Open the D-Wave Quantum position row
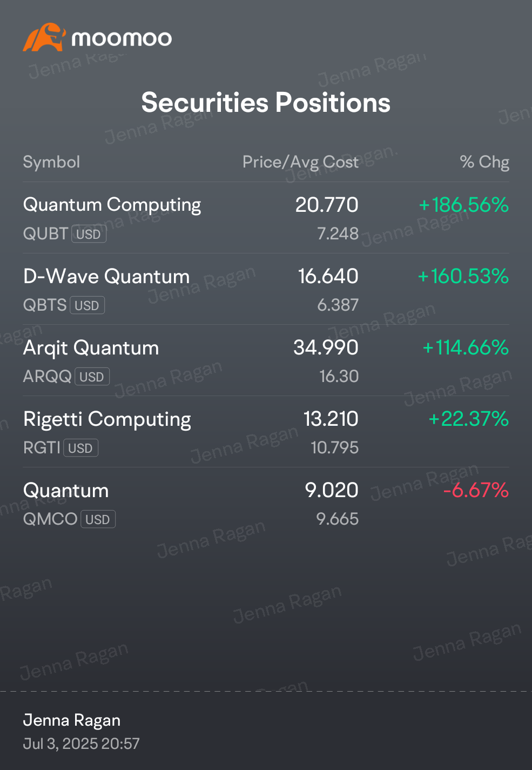This screenshot has height=770, width=532. 266,289
